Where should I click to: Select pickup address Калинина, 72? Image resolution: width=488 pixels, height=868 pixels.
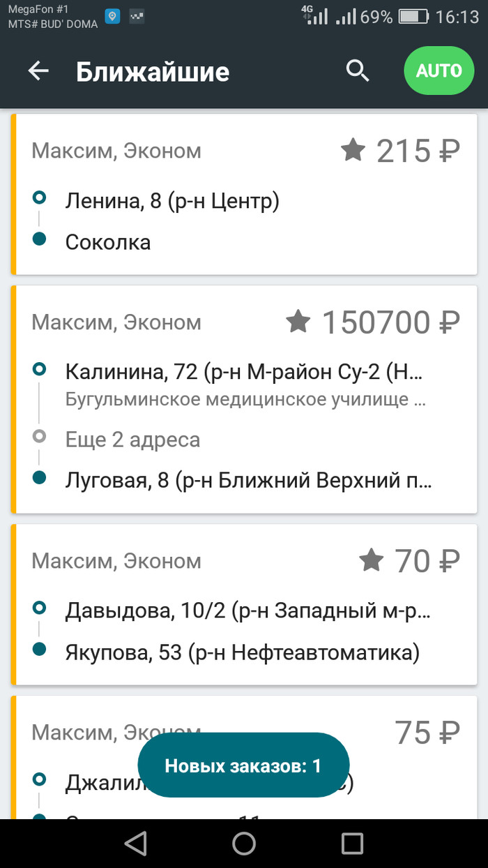[x=244, y=372]
